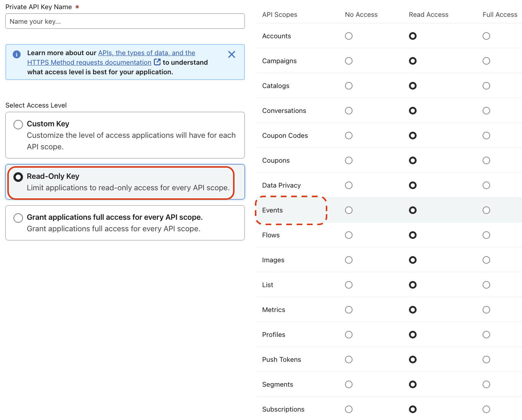Set Accounts scope to No Access
Screen dimensions: 522x420
pyautogui.click(x=349, y=36)
